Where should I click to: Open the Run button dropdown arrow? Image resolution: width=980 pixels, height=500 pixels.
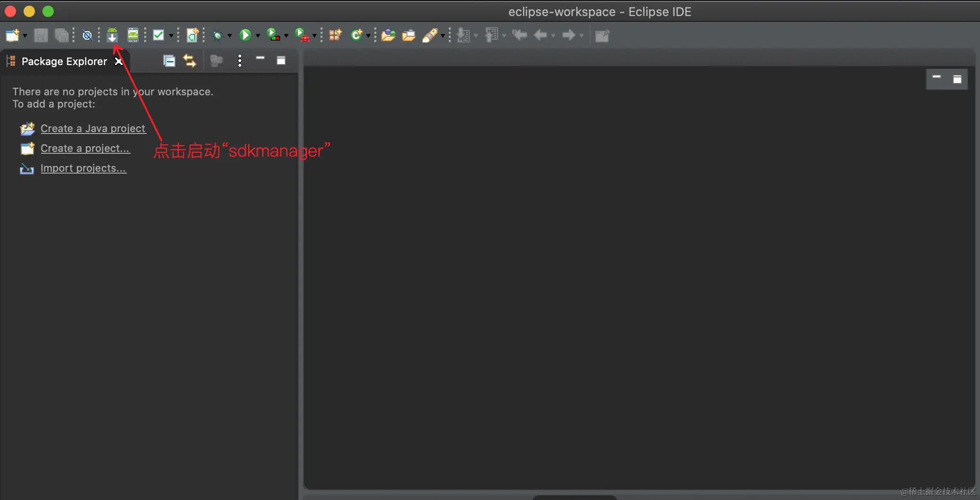(x=257, y=35)
